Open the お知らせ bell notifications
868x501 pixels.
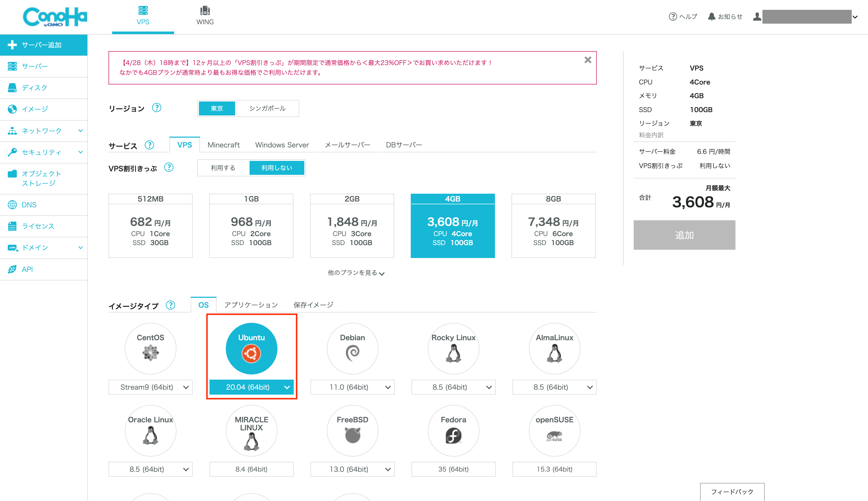point(725,17)
